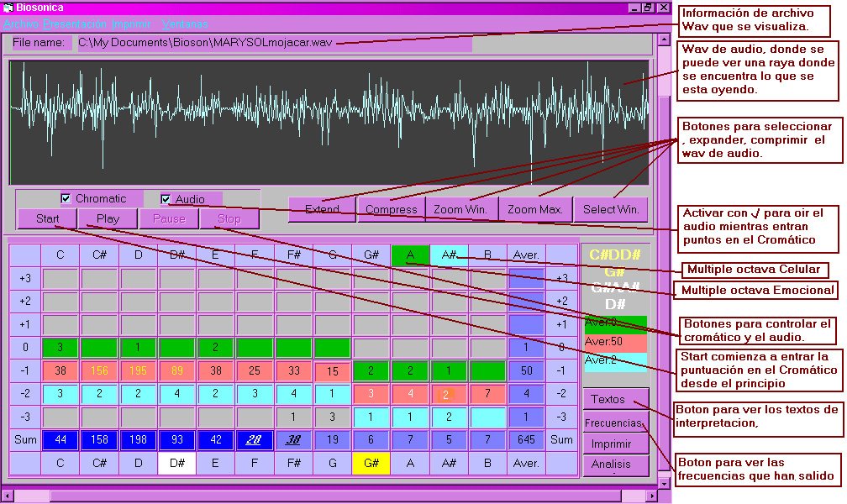Toggle the Audio checkbox
The width and height of the screenshot is (847, 504).
coord(166,199)
